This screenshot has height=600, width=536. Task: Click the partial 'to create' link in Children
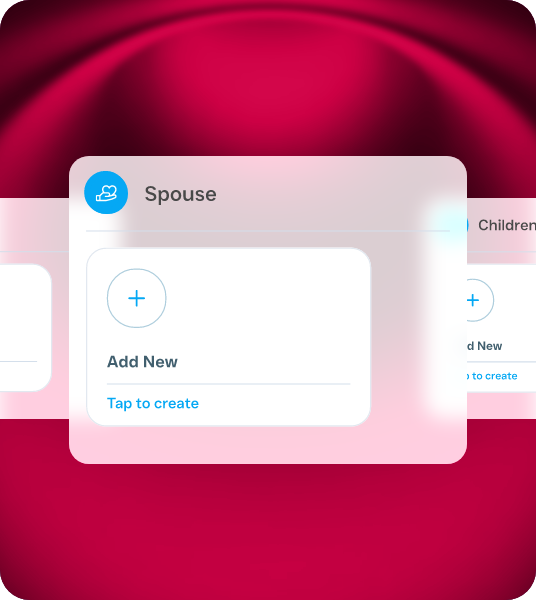pos(492,376)
